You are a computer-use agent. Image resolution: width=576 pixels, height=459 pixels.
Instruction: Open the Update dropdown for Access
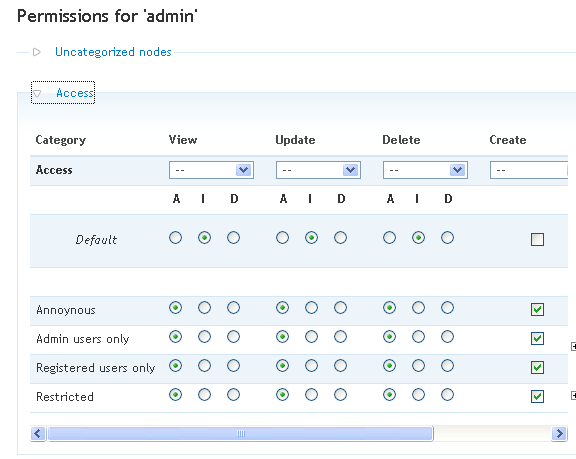coord(318,170)
